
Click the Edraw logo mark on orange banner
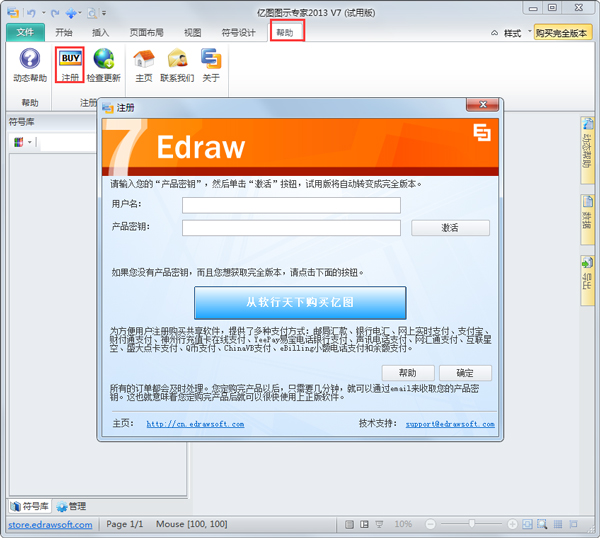(x=482, y=132)
